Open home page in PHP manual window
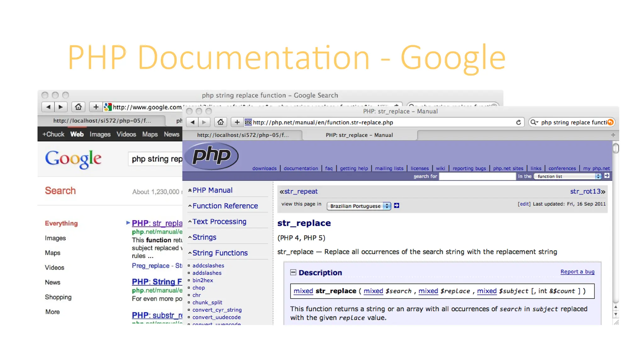 [x=221, y=122]
